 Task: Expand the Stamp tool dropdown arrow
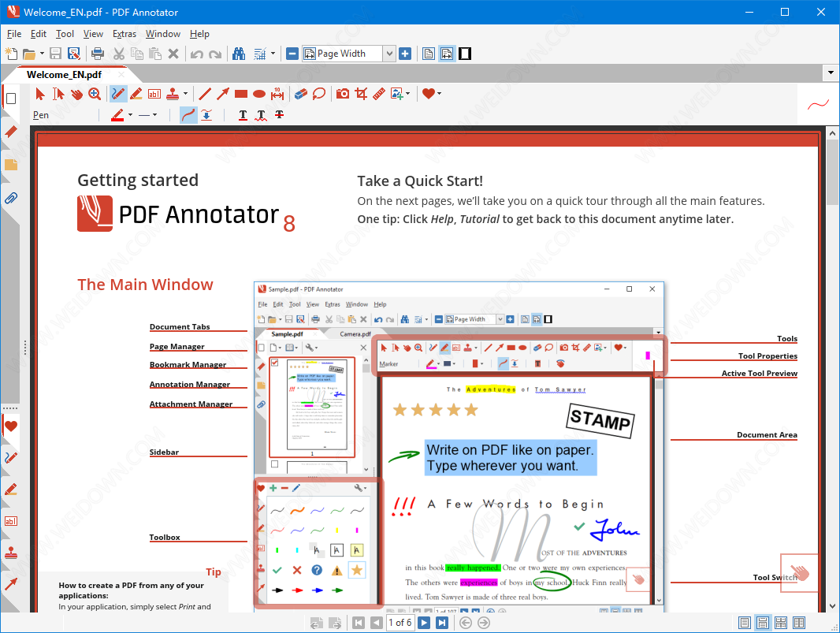coord(185,94)
